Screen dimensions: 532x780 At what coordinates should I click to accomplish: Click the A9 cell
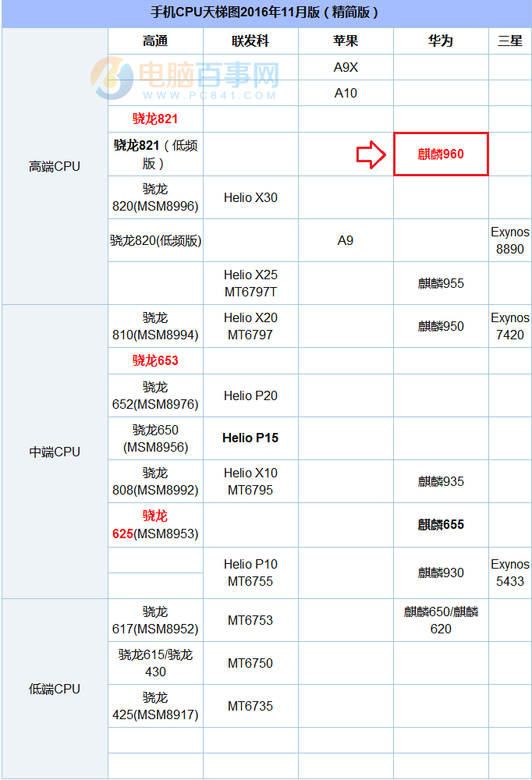(346, 241)
